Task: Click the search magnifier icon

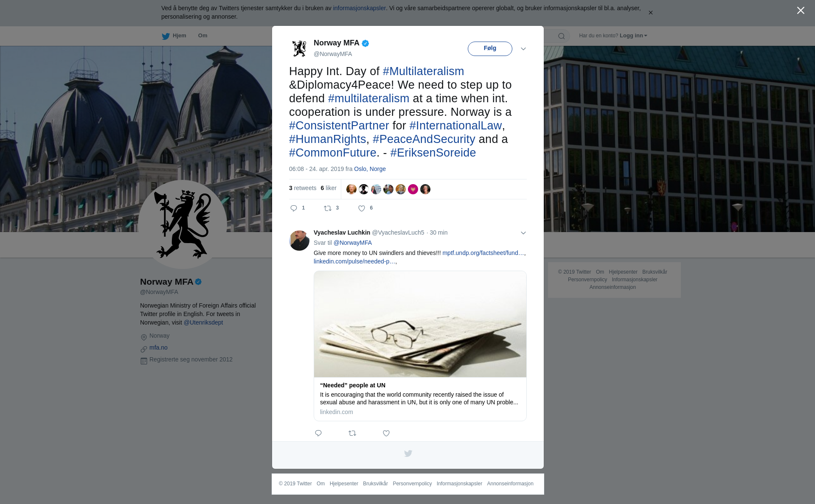Action: pos(562,36)
